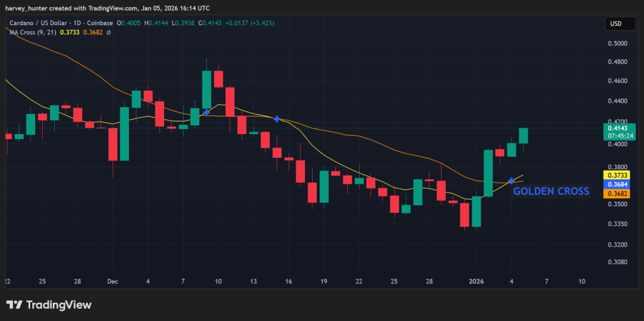
Task: Select the latest green candle at 0.4143
Action: pos(523,135)
